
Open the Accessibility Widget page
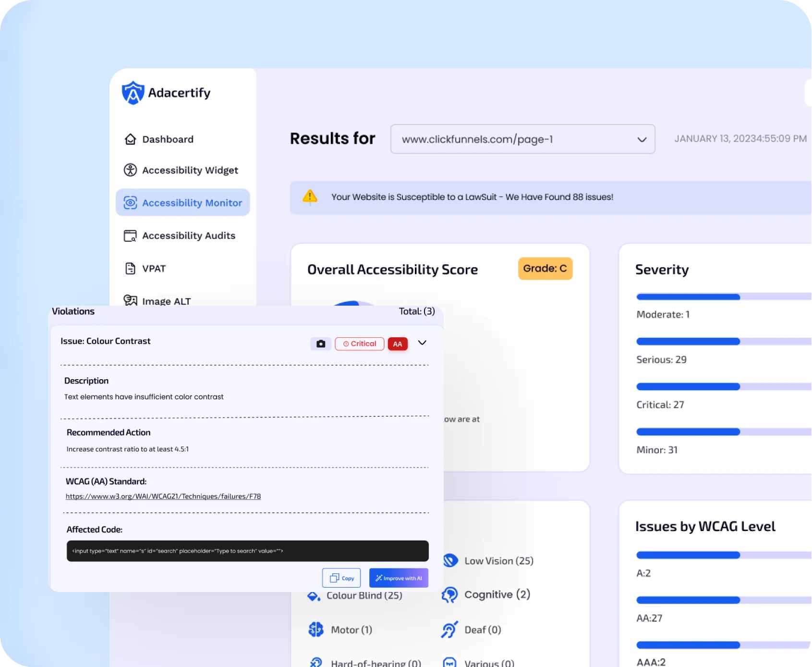click(x=190, y=170)
